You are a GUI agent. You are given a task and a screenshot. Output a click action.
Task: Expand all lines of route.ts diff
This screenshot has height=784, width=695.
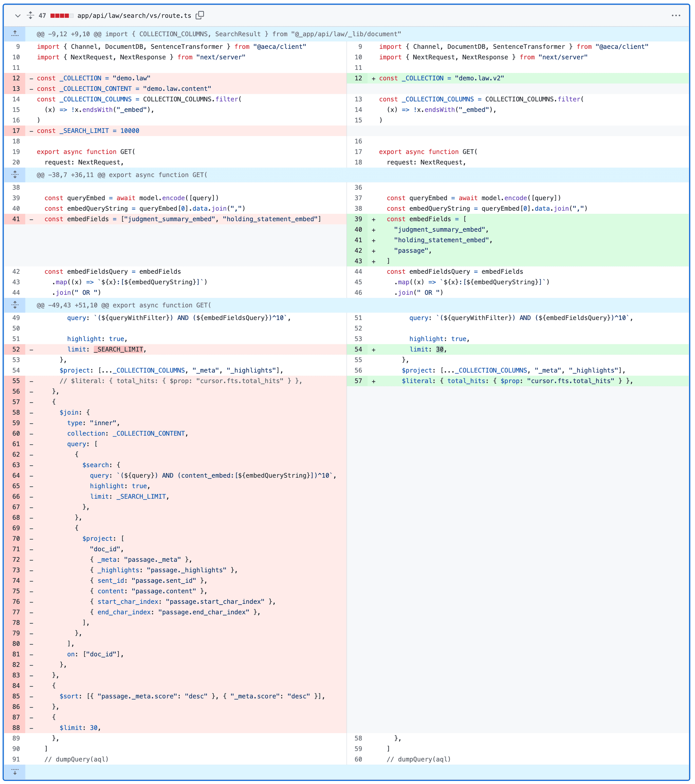pyautogui.click(x=31, y=16)
